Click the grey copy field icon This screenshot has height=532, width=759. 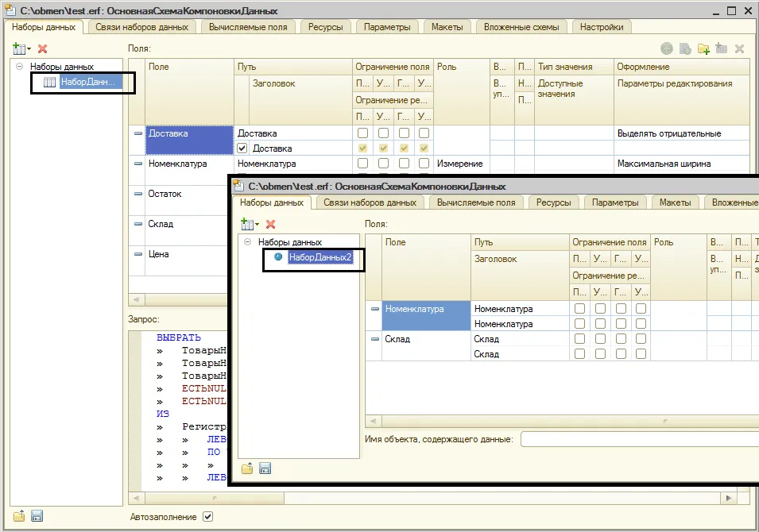point(685,48)
